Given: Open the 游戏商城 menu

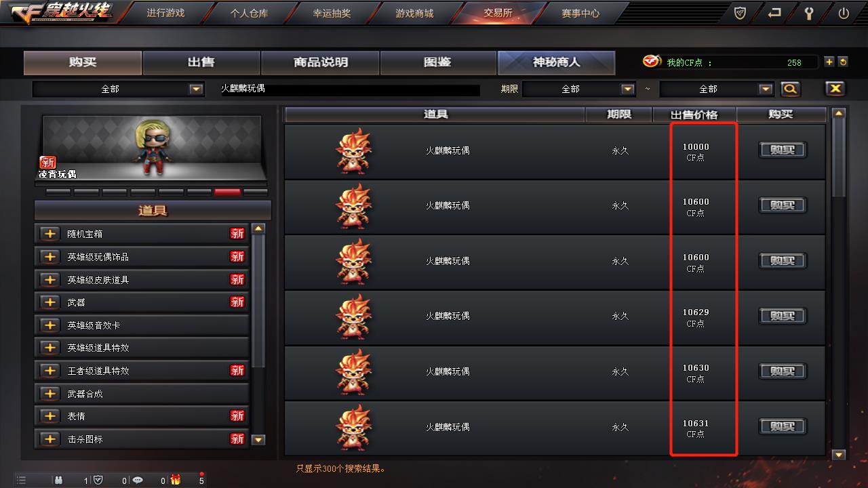Looking at the screenshot, I should 414,13.
